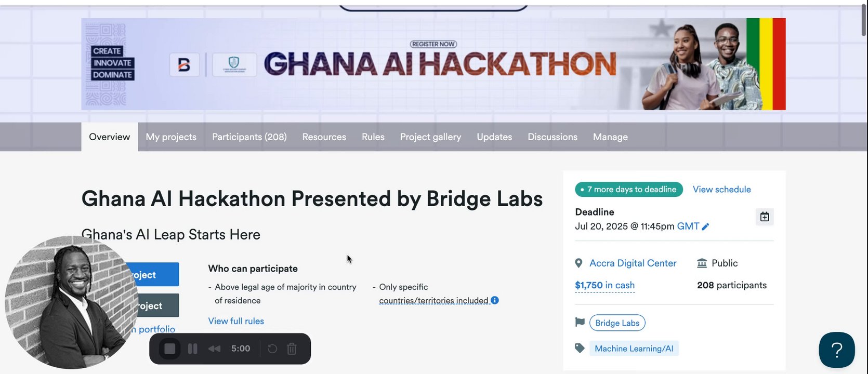
Task: Click the Bridge Labs logo in banner
Action: click(184, 65)
